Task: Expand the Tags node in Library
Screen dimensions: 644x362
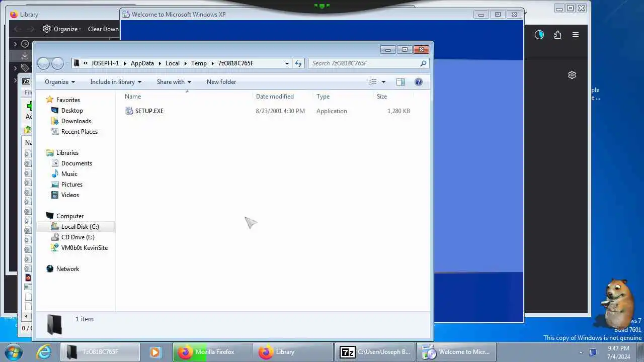Action: 15,68
